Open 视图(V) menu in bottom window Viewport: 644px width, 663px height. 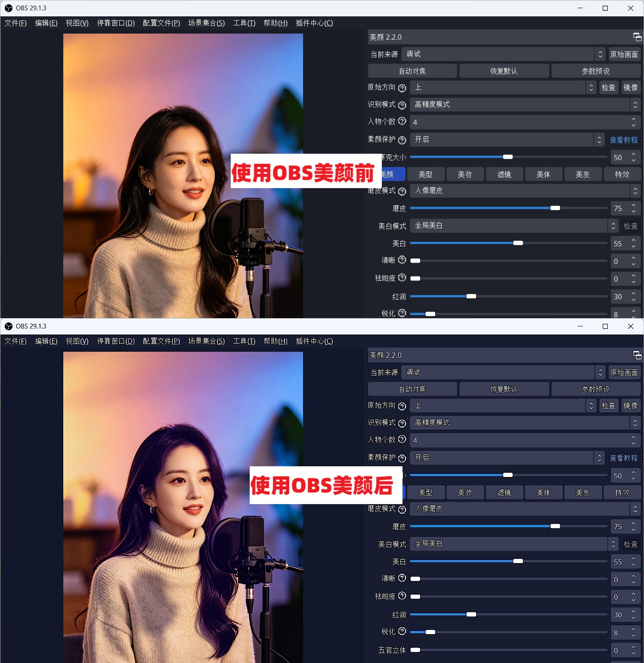point(77,341)
